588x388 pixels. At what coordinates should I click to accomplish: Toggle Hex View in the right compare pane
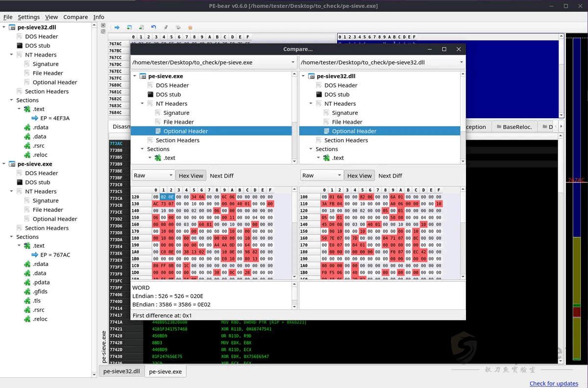(x=359, y=176)
